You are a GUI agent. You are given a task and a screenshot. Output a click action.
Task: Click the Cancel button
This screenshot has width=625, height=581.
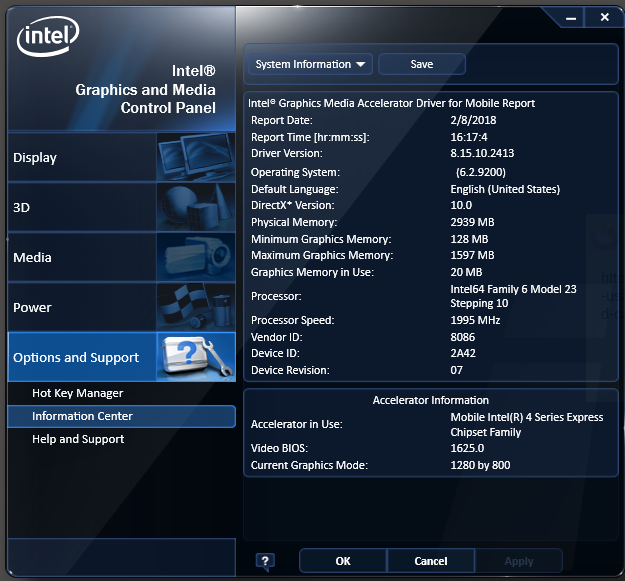tap(430, 561)
